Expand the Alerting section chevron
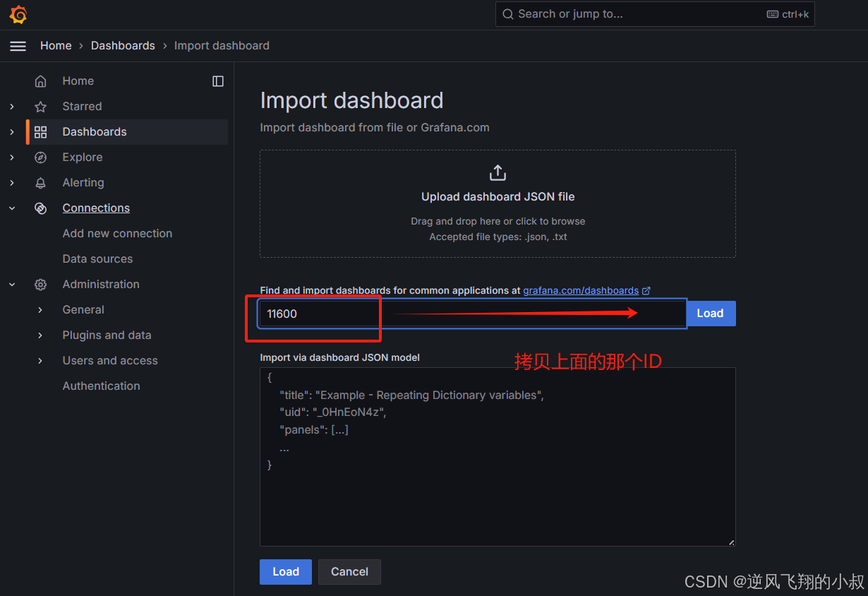The image size is (868, 596). coord(12,183)
